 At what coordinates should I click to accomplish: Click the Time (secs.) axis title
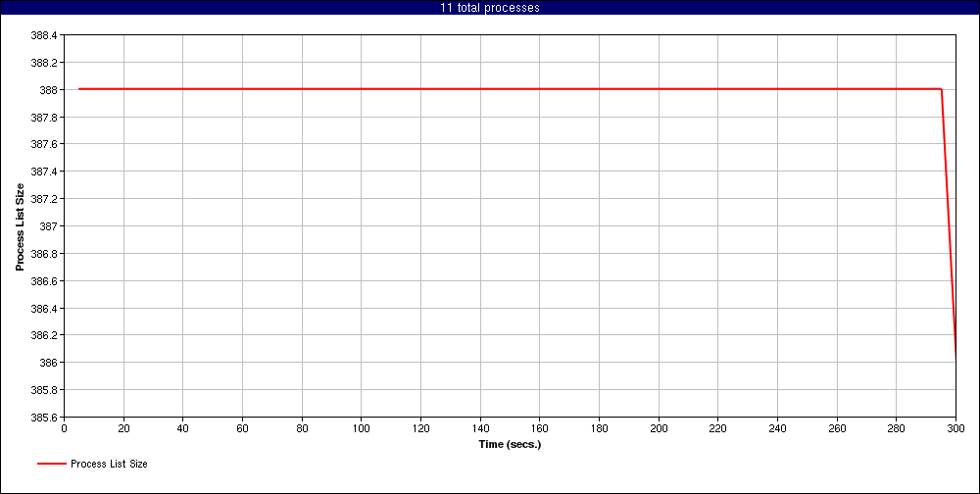[x=510, y=445]
